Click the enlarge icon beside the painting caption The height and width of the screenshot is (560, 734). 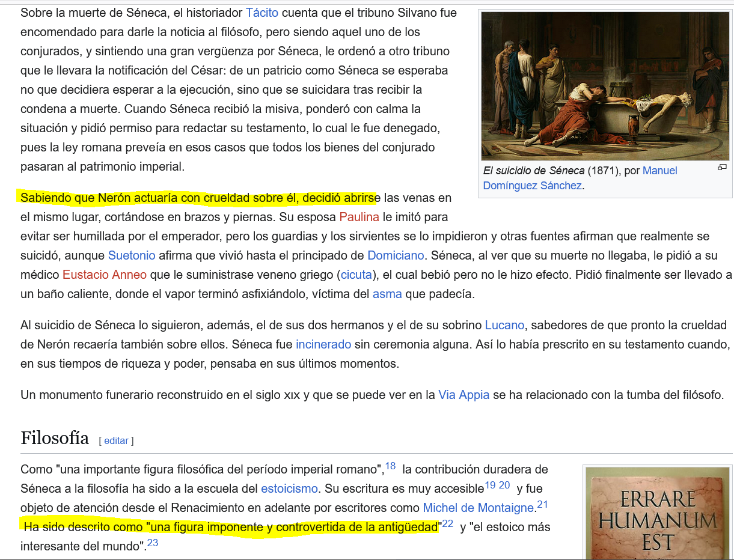pyautogui.click(x=723, y=168)
